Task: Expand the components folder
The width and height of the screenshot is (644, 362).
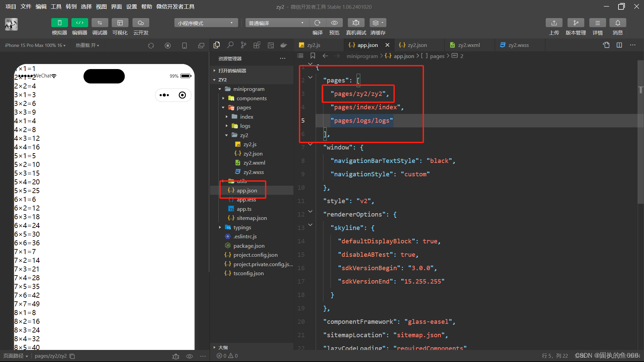Action: [252, 98]
